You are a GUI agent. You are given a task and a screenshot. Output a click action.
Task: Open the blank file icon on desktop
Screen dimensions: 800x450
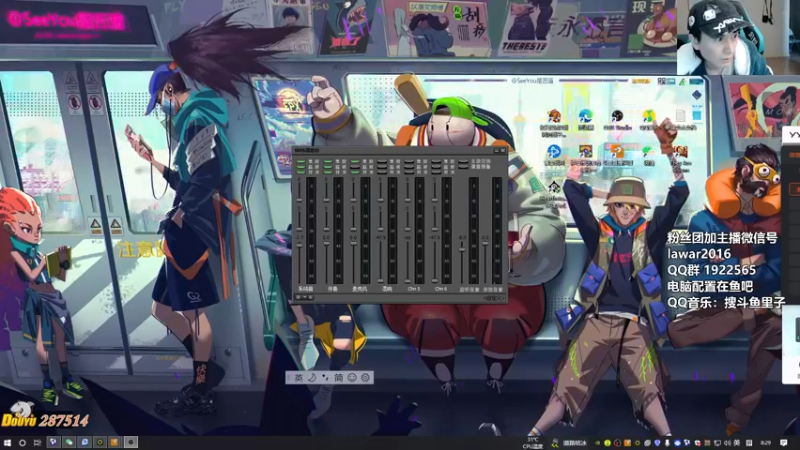(680, 115)
